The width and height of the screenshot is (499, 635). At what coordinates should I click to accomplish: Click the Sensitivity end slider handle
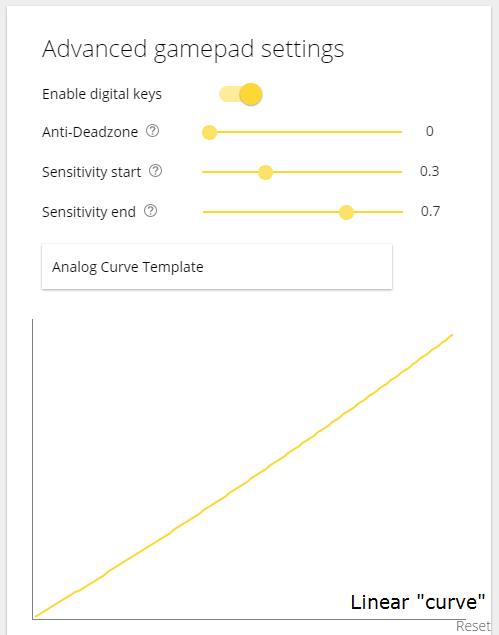(x=346, y=212)
